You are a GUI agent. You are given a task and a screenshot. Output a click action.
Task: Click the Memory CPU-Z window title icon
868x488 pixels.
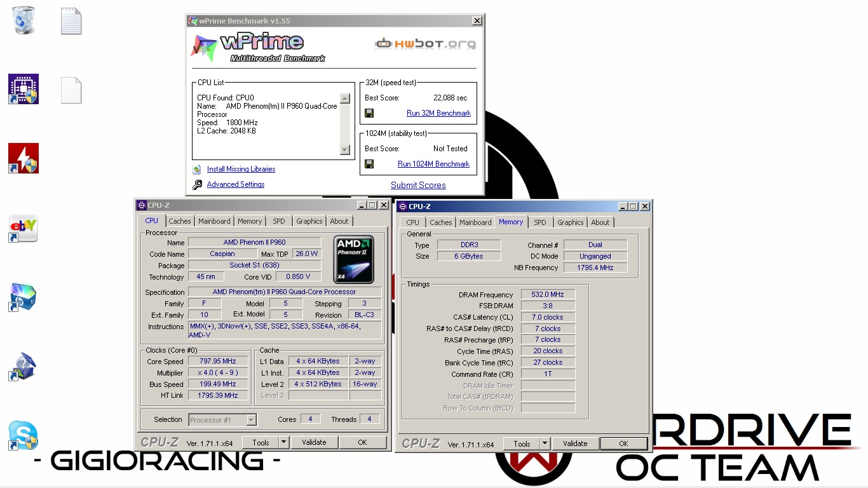click(402, 207)
